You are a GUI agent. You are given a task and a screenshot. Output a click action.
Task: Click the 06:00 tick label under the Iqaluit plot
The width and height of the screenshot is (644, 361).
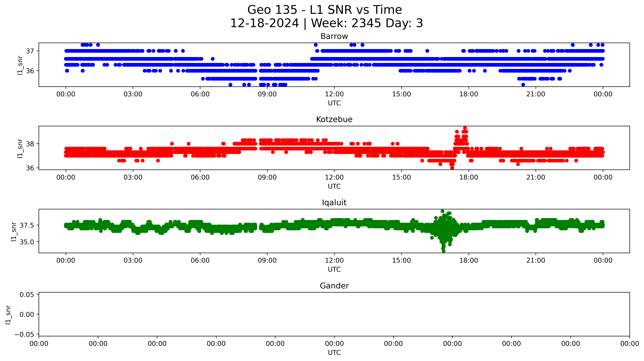click(x=200, y=261)
